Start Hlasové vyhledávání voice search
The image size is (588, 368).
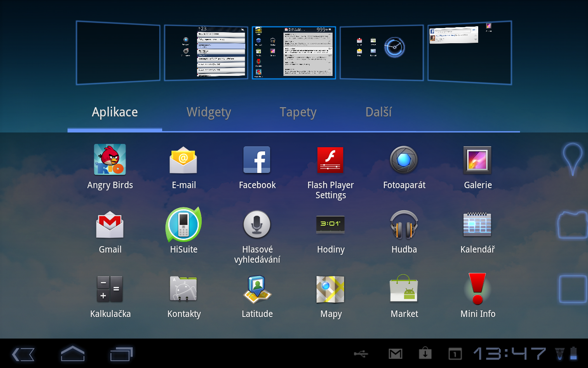click(x=257, y=224)
